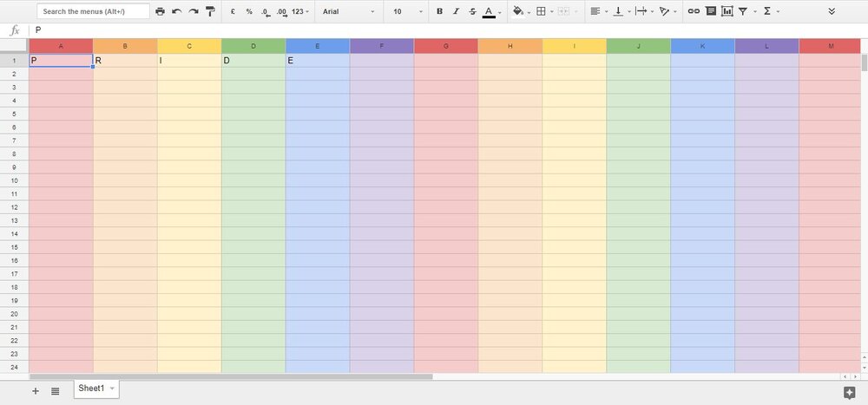This screenshot has width=868, height=405.
Task: Insert a chart
Action: [x=727, y=11]
